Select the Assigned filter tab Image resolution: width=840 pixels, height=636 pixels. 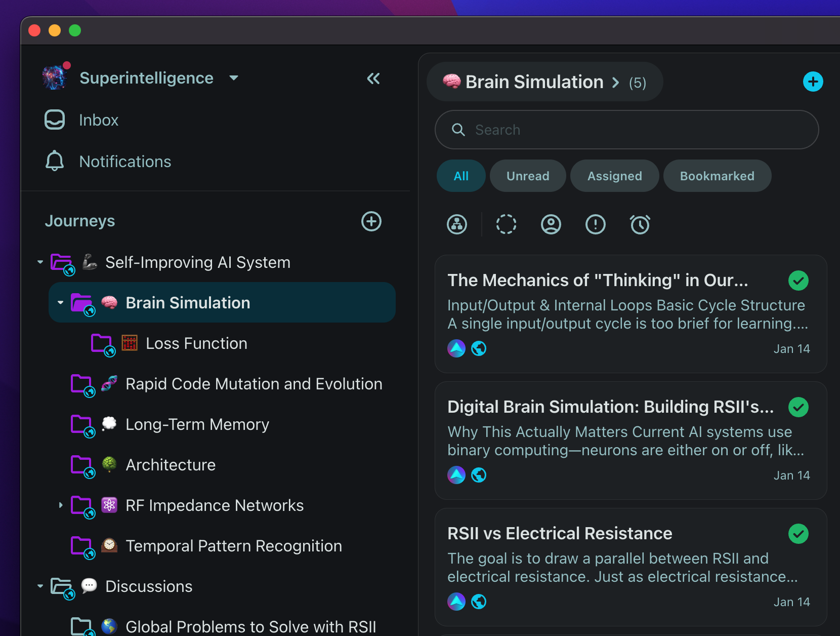[x=615, y=176]
